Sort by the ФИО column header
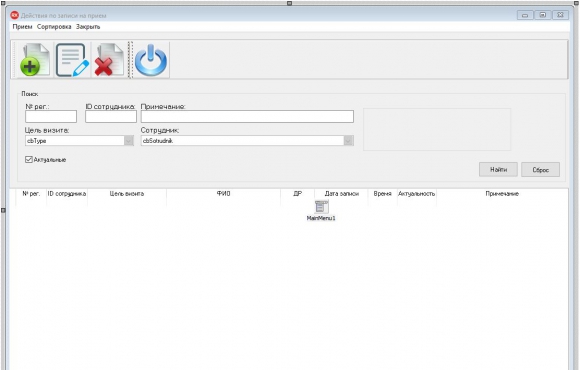Screen dimensions: 580x370 [223, 194]
